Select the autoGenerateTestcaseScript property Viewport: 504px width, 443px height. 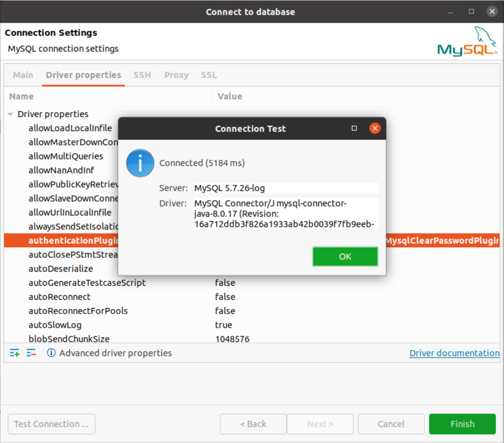point(87,283)
